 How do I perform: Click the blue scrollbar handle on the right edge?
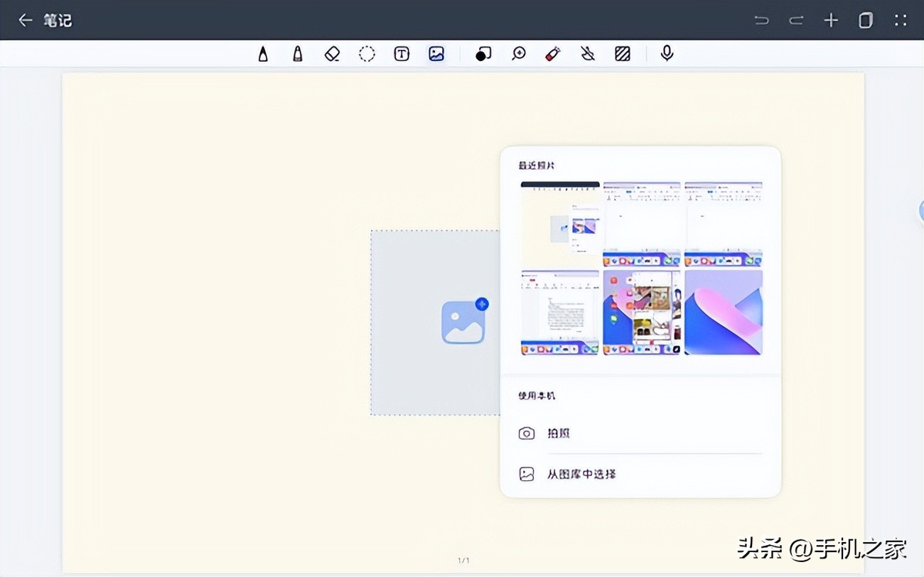[x=922, y=210]
